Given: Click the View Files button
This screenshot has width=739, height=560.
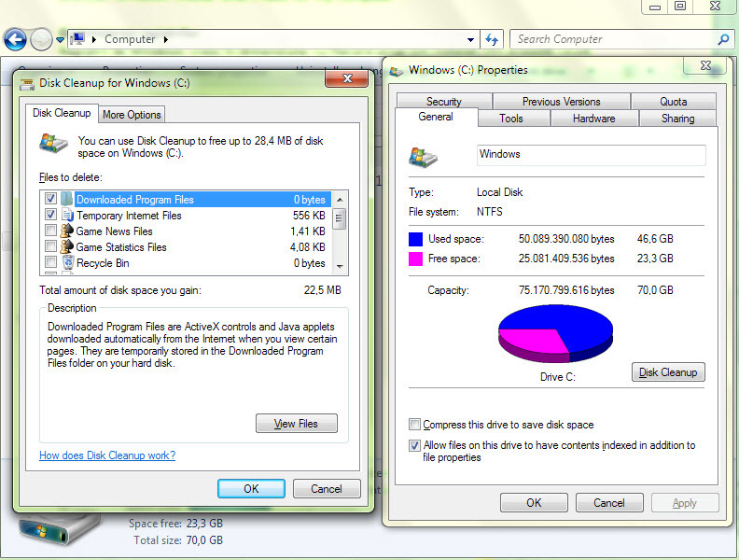Looking at the screenshot, I should click(297, 424).
